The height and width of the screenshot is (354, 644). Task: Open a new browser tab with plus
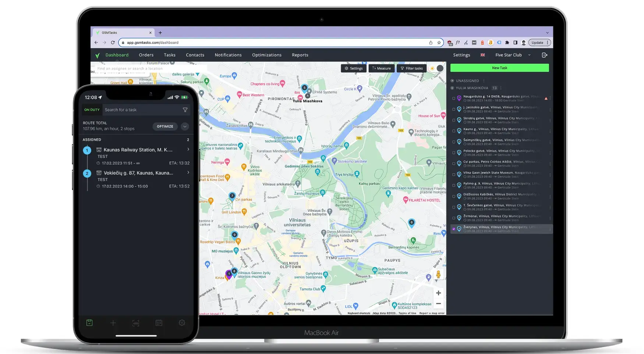160,33
